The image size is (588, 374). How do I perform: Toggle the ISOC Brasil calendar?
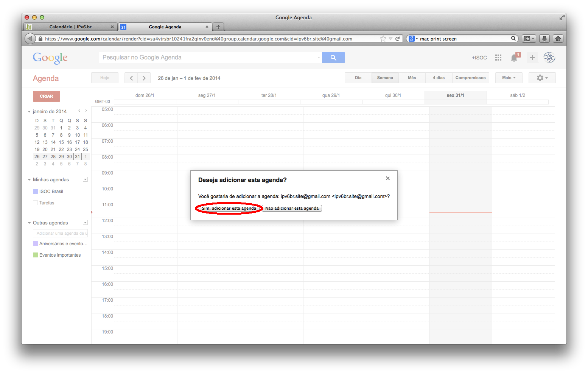[35, 192]
